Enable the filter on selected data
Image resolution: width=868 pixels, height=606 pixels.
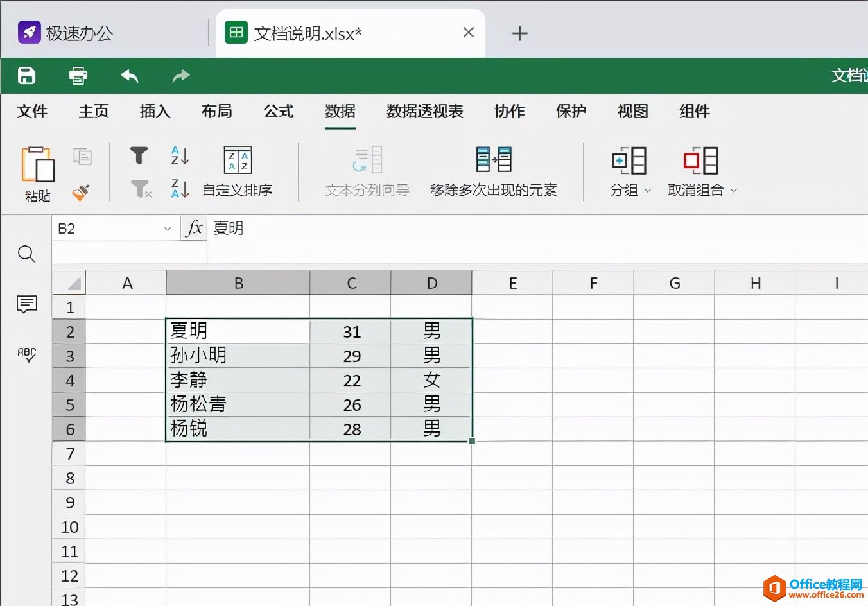point(138,155)
